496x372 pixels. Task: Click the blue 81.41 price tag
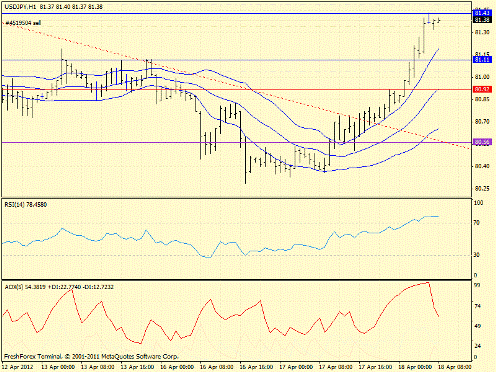(x=482, y=13)
